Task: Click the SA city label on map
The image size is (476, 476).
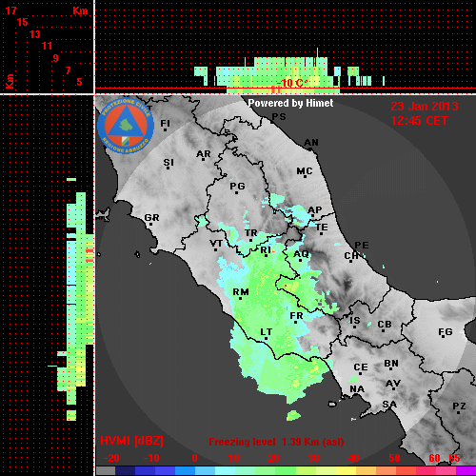Action: click(x=389, y=405)
